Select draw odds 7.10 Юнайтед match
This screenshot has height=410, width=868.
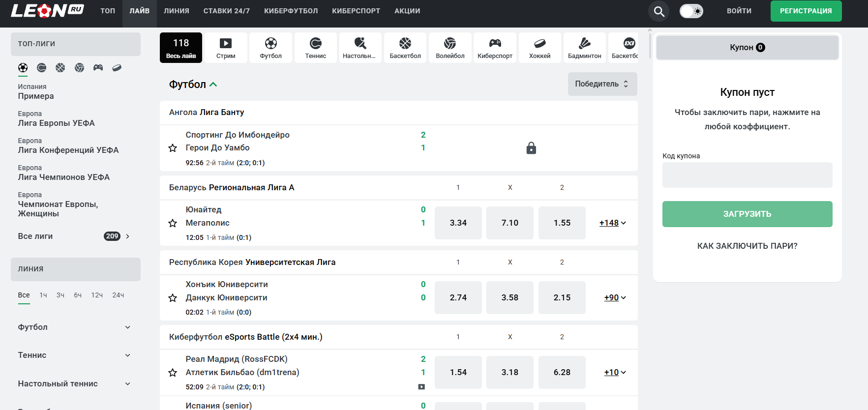[510, 223]
